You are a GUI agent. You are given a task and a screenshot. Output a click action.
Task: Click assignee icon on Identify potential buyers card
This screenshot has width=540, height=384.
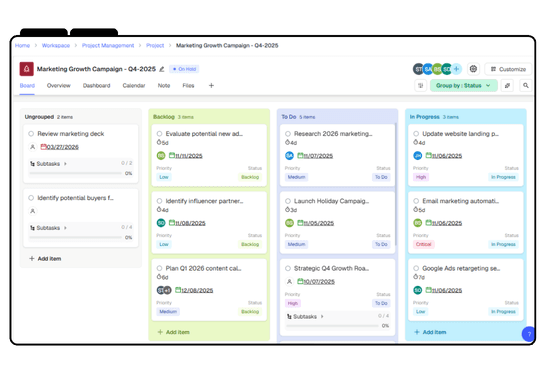point(33,211)
